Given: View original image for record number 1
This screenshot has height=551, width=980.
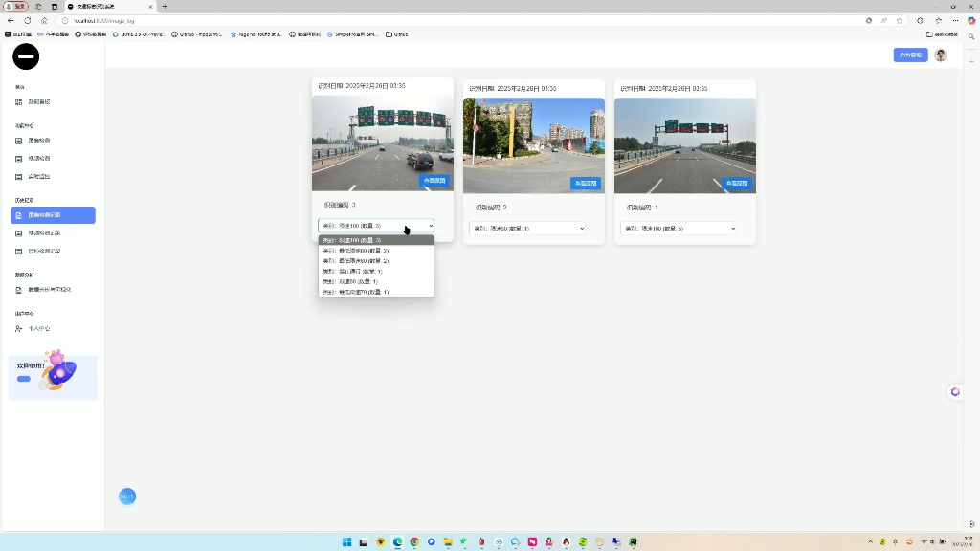Looking at the screenshot, I should (x=737, y=183).
